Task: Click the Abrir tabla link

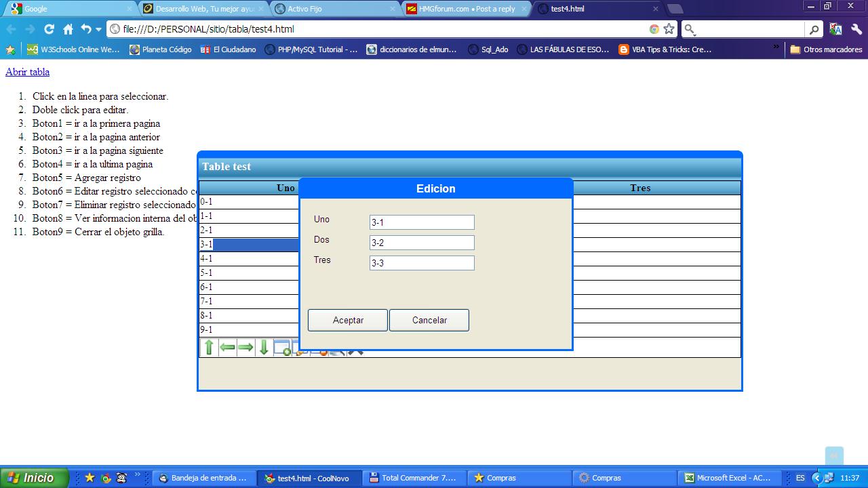Action: pos(27,72)
